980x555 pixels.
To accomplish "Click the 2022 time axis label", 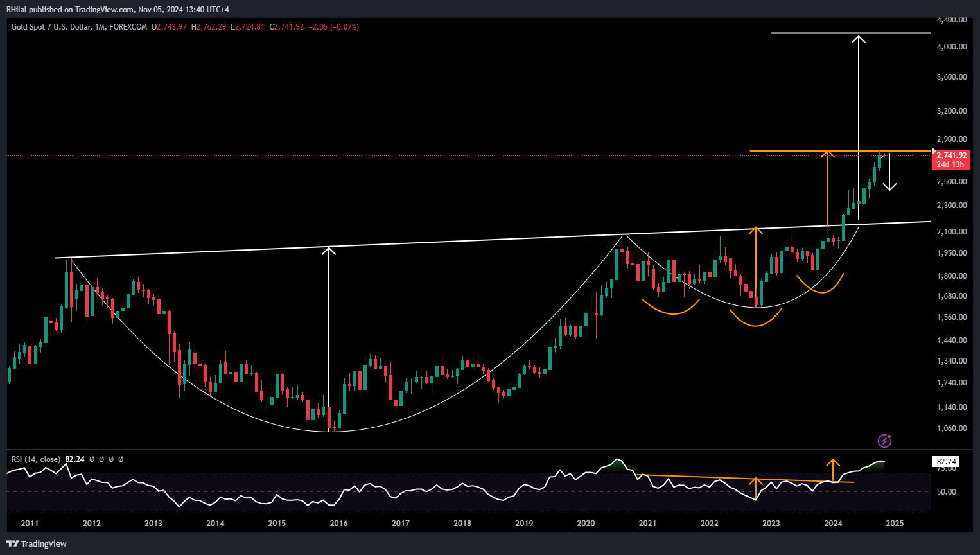I will point(710,523).
